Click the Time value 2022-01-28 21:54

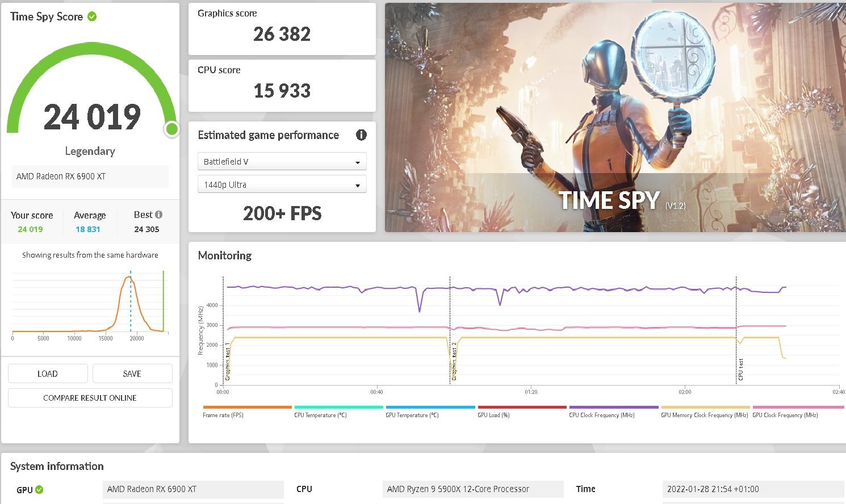tap(753, 489)
